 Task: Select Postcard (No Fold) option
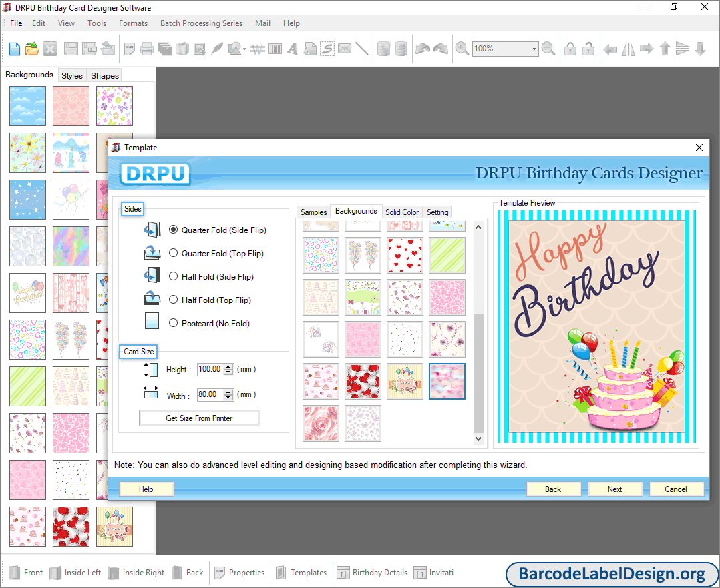pos(173,323)
